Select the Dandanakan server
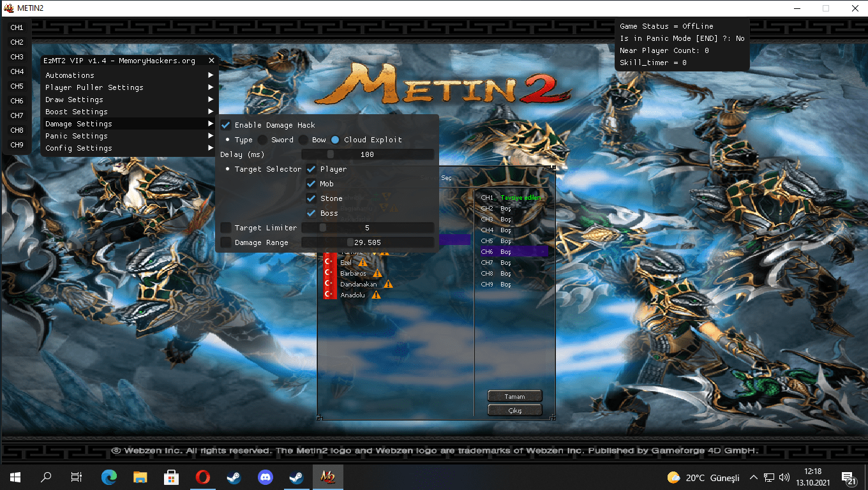The width and height of the screenshot is (868, 490). (x=358, y=284)
